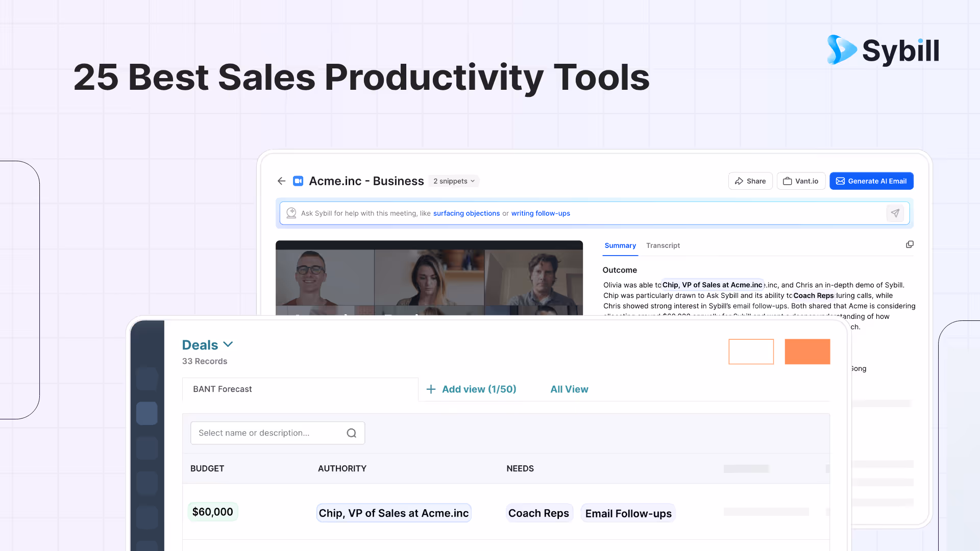
Task: Click the writing follow-ups link
Action: pos(541,213)
